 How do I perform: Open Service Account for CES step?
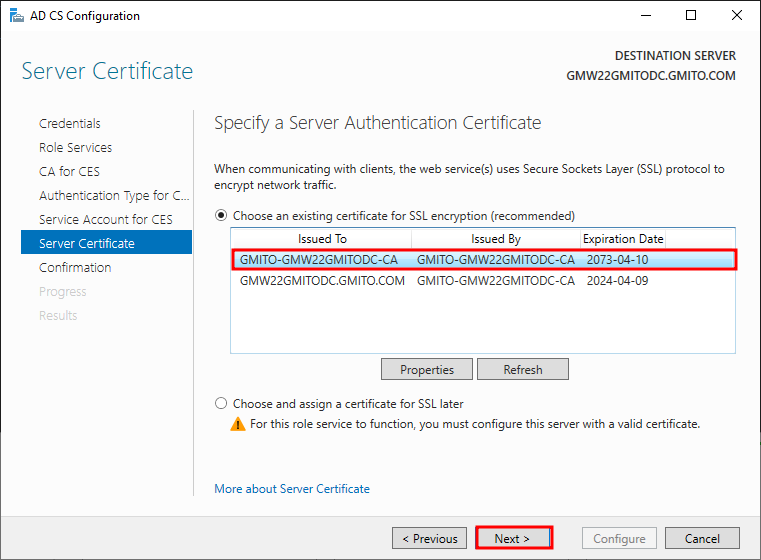(106, 219)
